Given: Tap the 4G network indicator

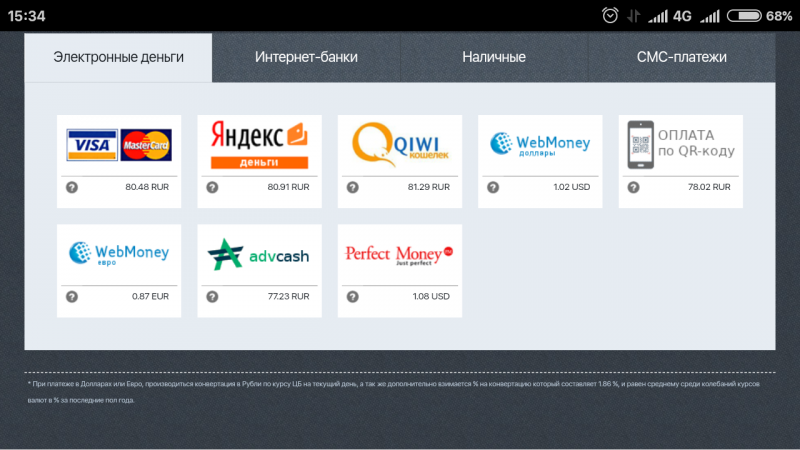Looking at the screenshot, I should tap(682, 16).
